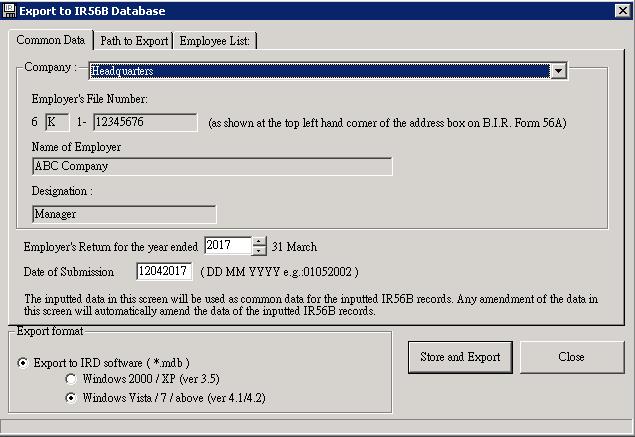
Task: Click the 'Designation :' label
Action: click(x=62, y=191)
